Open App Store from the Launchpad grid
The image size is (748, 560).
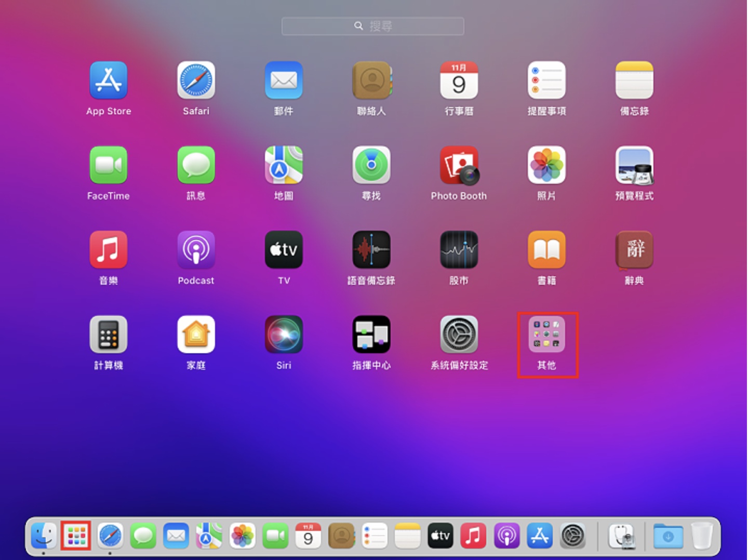point(109,81)
